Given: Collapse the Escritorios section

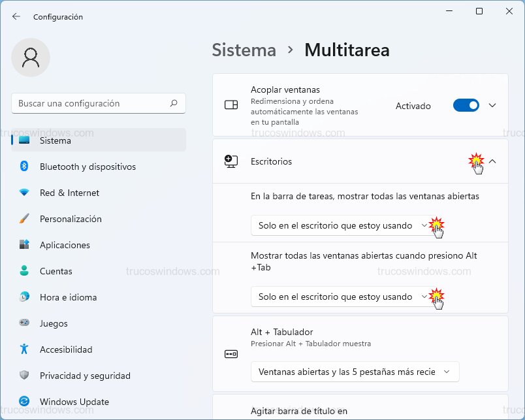Looking at the screenshot, I should pyautogui.click(x=492, y=161).
